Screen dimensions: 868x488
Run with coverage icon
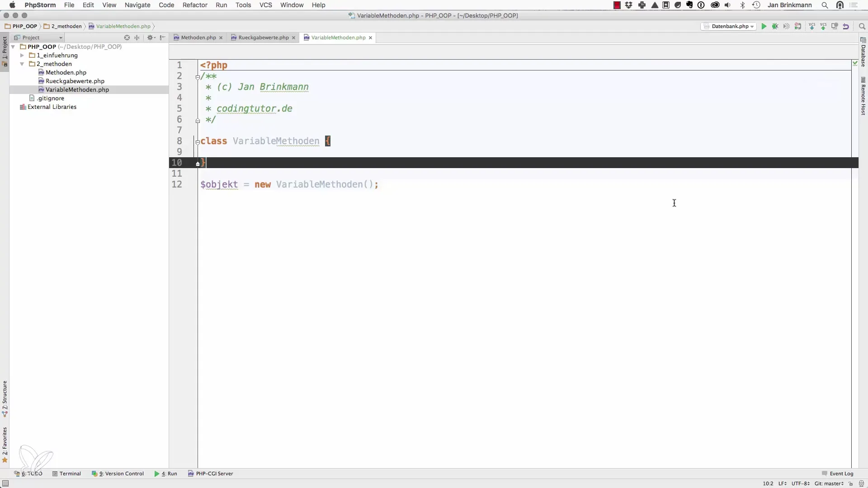787,26
